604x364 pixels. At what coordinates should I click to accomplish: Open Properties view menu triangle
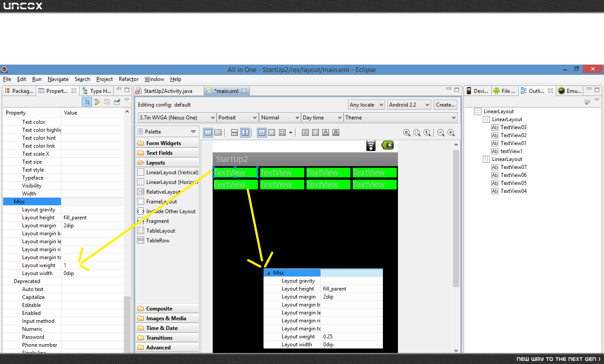(x=127, y=100)
